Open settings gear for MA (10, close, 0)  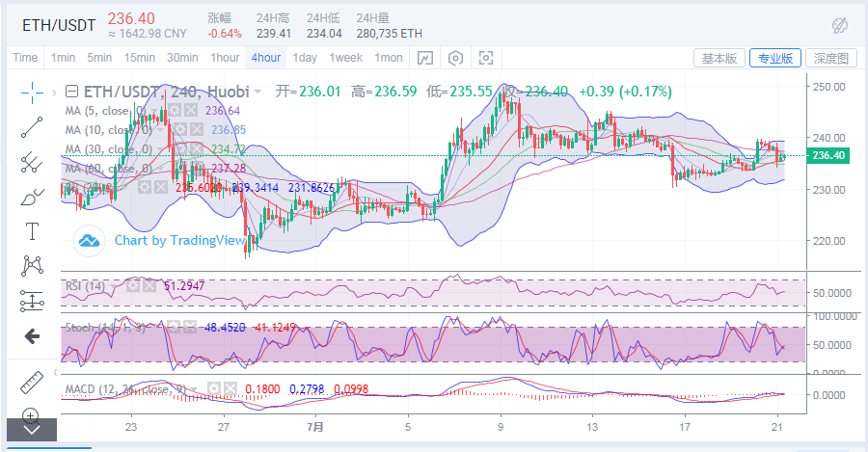[180, 129]
